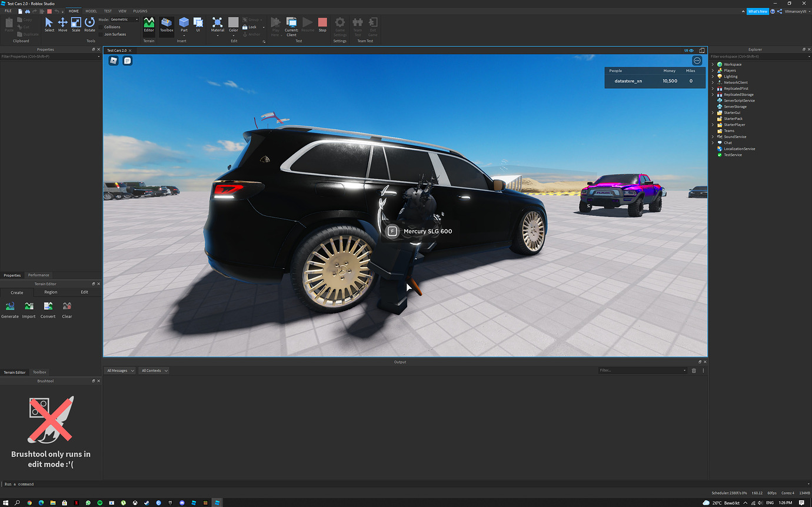Viewport: 812px width, 507px height.
Task: Open the Toolbox
Action: [167, 24]
